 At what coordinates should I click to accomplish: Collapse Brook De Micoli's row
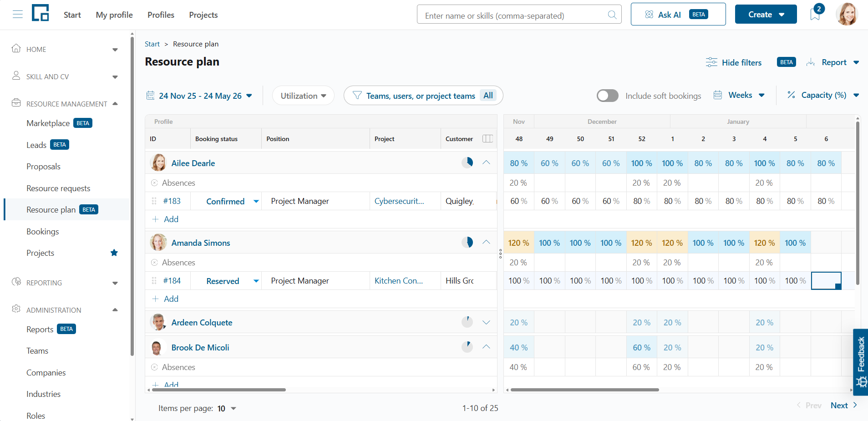tap(486, 347)
